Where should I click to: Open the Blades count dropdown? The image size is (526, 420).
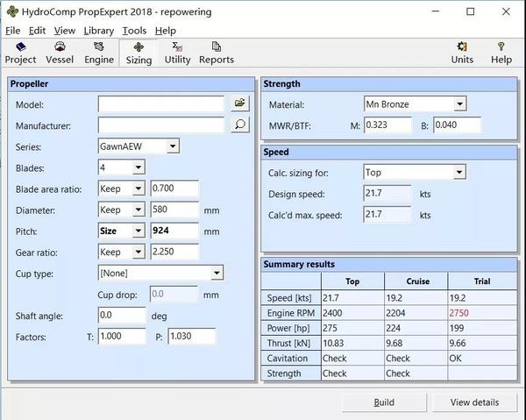pyautogui.click(x=138, y=167)
